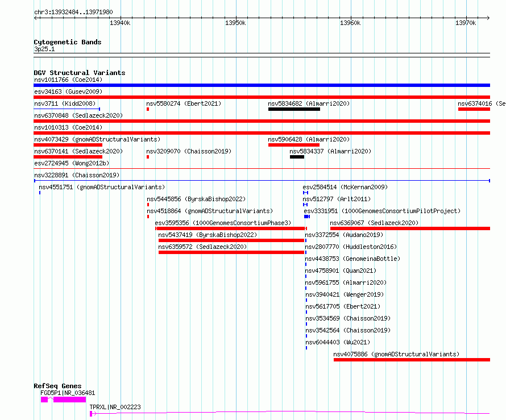This screenshot has width=506, height=420.
Task: Select the nsv4758901 (Quan2021) label
Action: click(341, 271)
